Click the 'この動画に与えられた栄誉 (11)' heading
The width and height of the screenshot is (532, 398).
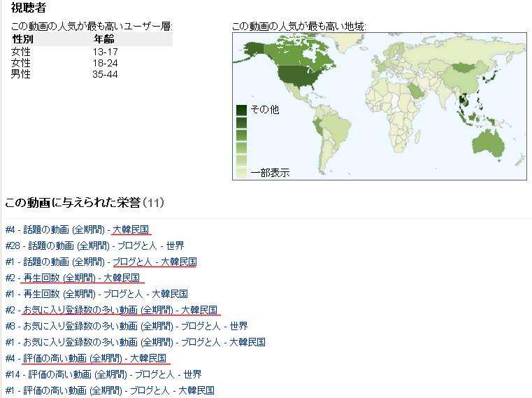point(85,203)
